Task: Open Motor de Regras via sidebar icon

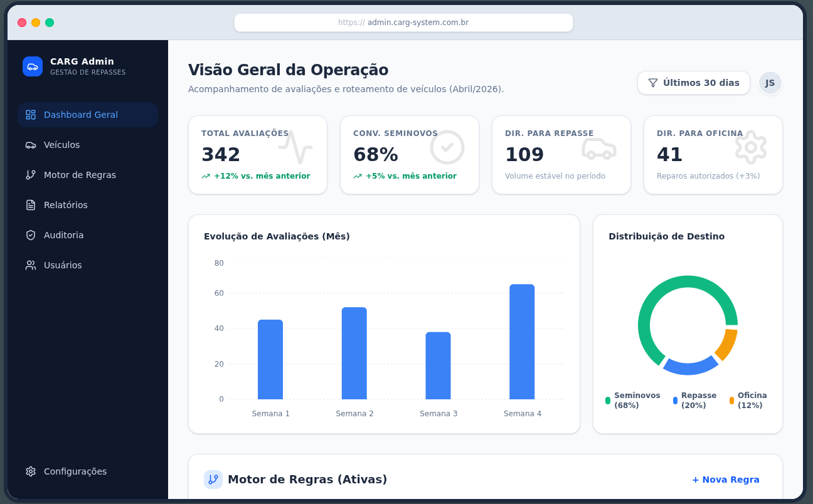Action: pyautogui.click(x=30, y=175)
